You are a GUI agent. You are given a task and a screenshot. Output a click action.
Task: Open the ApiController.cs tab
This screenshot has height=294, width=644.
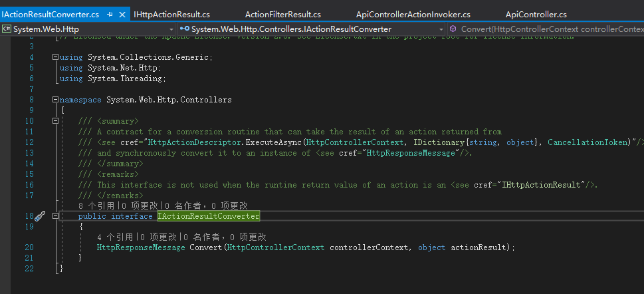click(536, 15)
